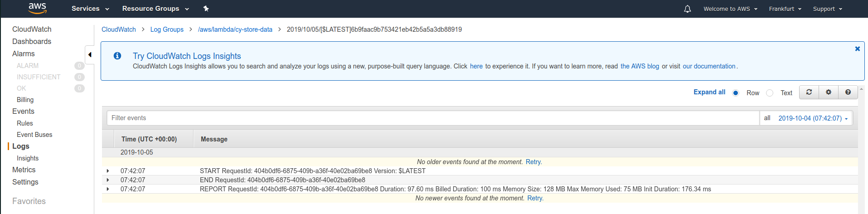Image resolution: width=868 pixels, height=214 pixels.
Task: Open the Frankfurt region menu
Action: pyautogui.click(x=785, y=9)
